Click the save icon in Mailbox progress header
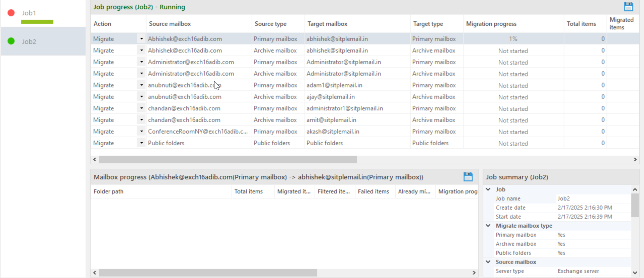This screenshot has width=644, height=278. coord(468,177)
